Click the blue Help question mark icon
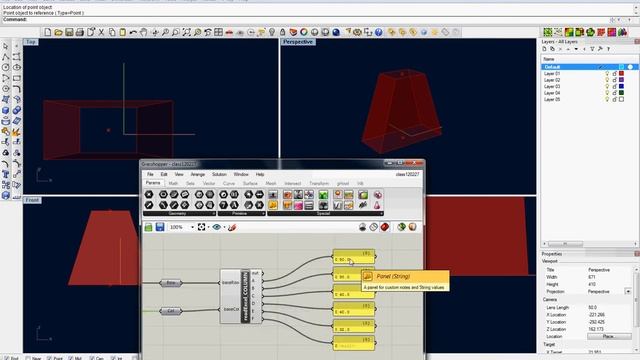 379,32
